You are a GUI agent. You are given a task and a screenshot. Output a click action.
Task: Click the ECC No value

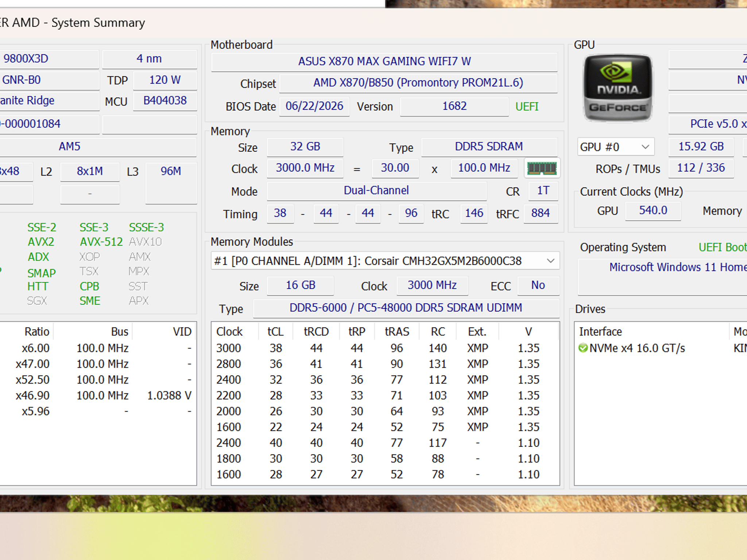click(x=538, y=285)
